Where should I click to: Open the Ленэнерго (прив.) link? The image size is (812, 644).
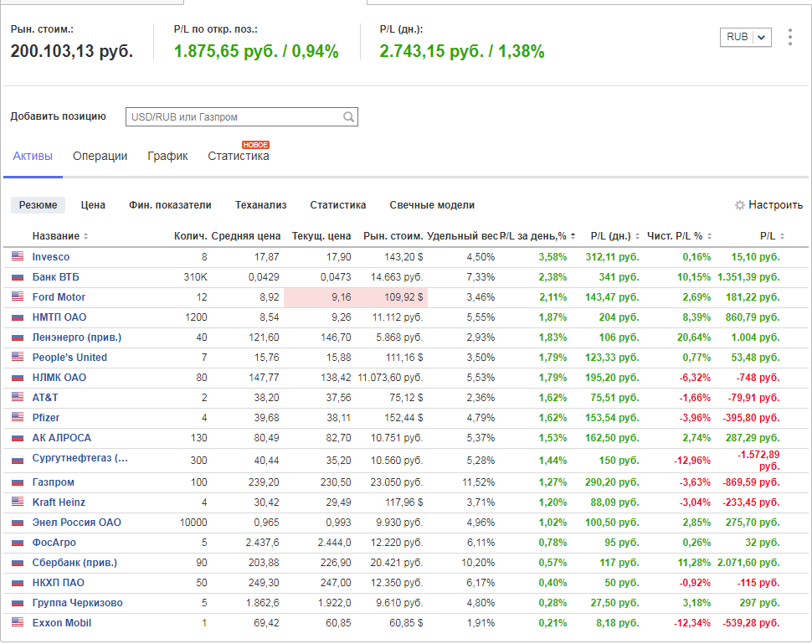tap(77, 337)
